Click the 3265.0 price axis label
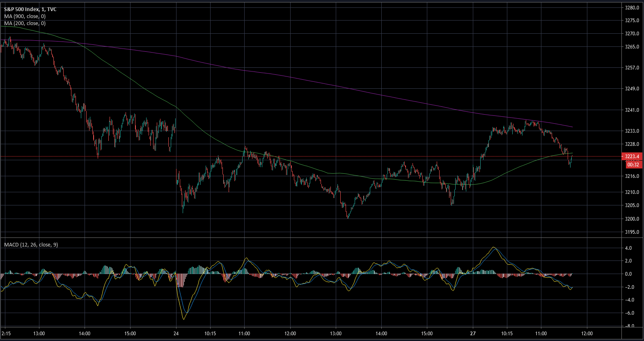644x341 pixels. [632, 46]
